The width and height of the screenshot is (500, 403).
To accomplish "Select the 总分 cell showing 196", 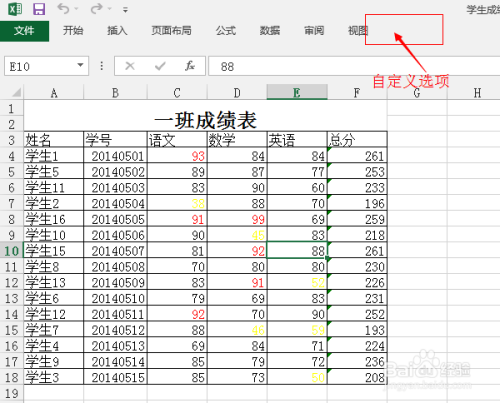I will [x=357, y=203].
